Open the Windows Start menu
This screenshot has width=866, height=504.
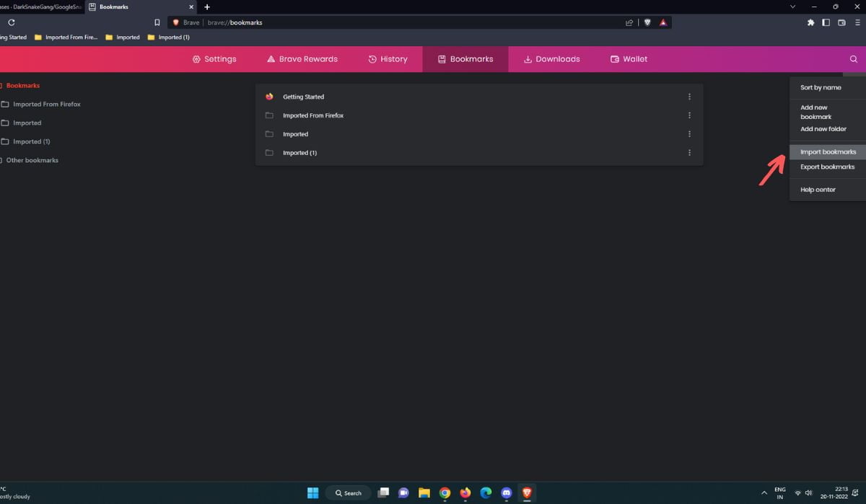click(312, 493)
